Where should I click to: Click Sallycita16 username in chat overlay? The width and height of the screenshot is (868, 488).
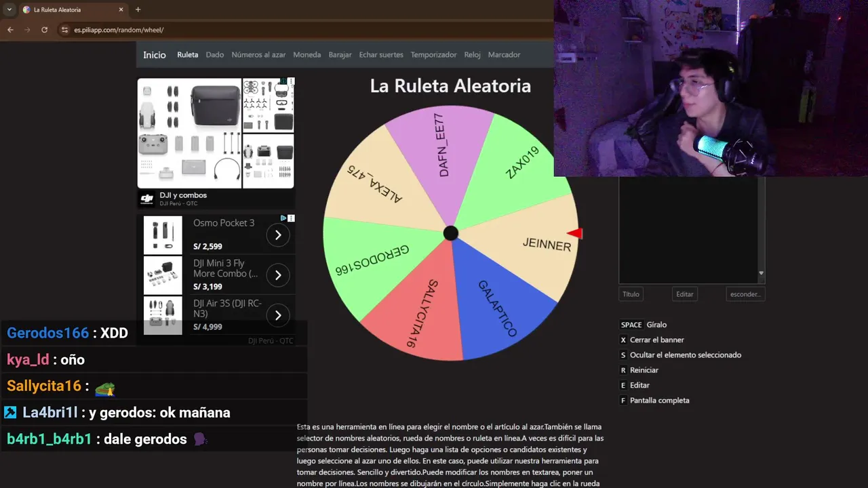(x=44, y=386)
